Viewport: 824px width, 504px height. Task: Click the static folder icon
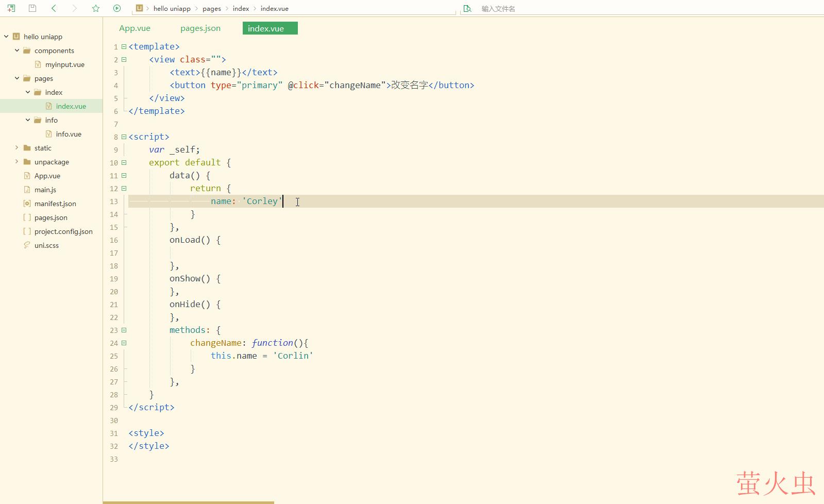tap(27, 148)
